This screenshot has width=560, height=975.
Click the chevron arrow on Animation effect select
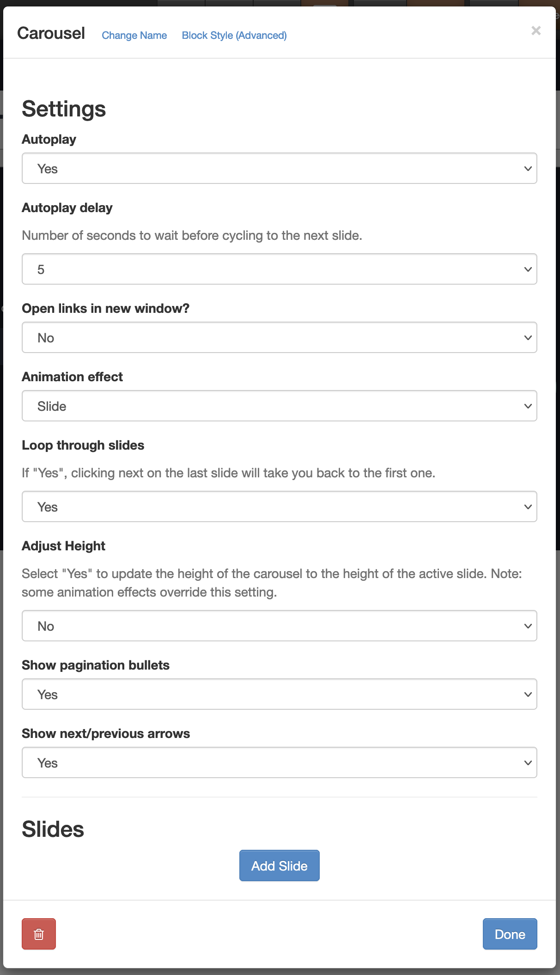tap(528, 406)
